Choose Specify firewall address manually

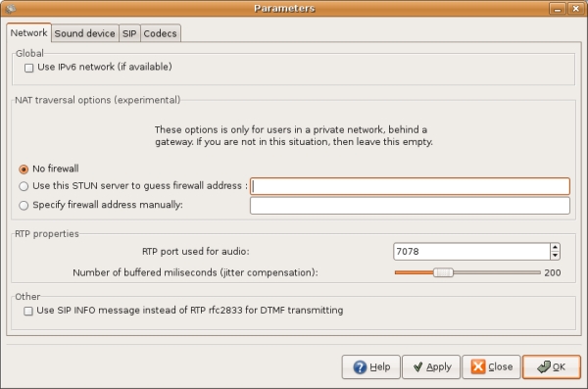tap(24, 206)
